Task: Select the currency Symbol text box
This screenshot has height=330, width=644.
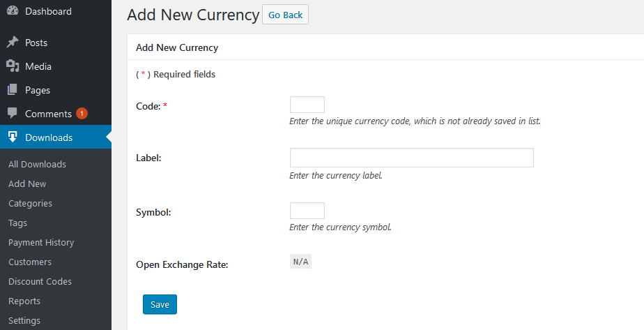Action: pyautogui.click(x=307, y=211)
